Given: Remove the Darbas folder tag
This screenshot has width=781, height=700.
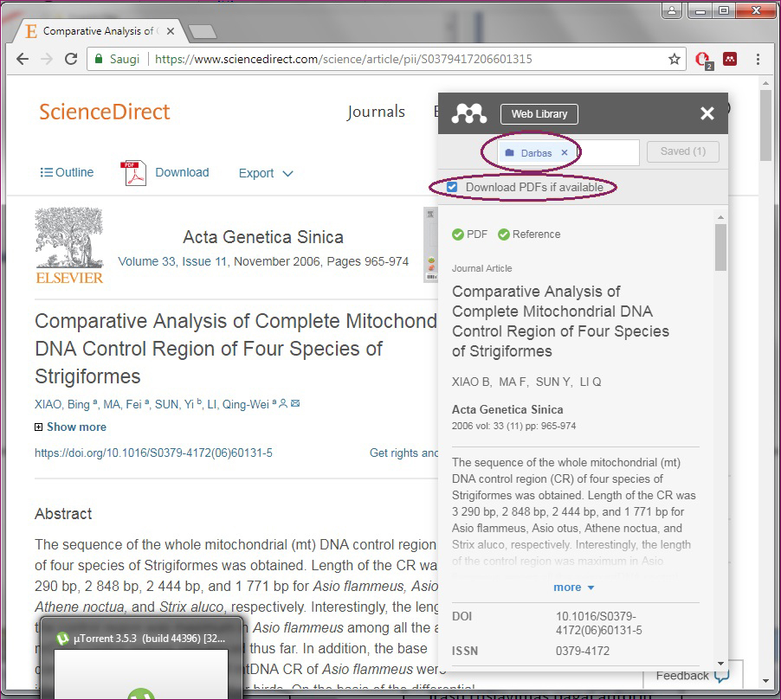Looking at the screenshot, I should tap(565, 153).
